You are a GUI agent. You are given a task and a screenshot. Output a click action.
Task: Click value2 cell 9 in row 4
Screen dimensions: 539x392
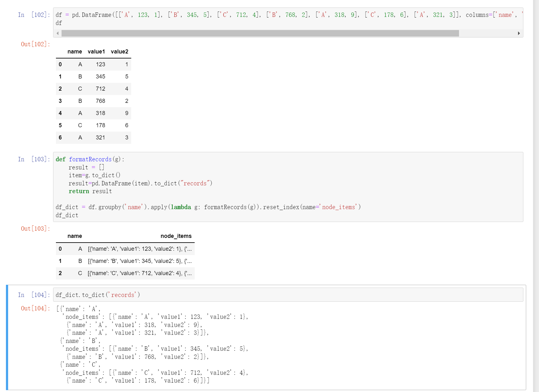(x=127, y=113)
